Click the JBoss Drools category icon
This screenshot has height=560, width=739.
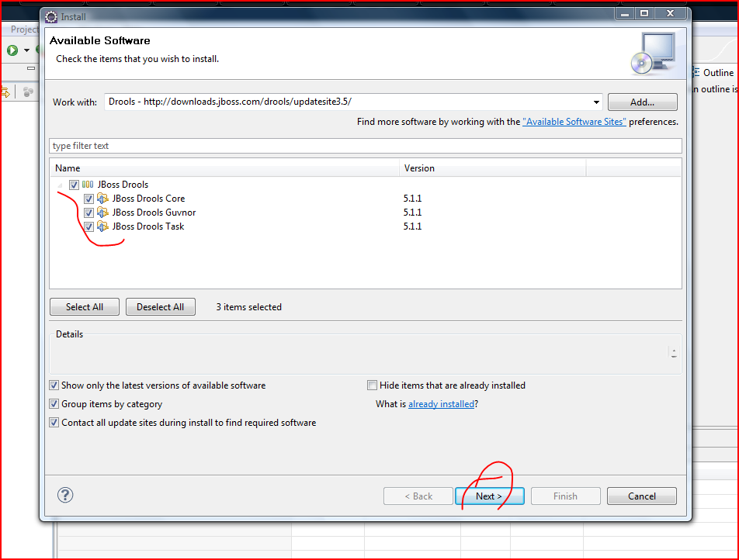coord(88,184)
